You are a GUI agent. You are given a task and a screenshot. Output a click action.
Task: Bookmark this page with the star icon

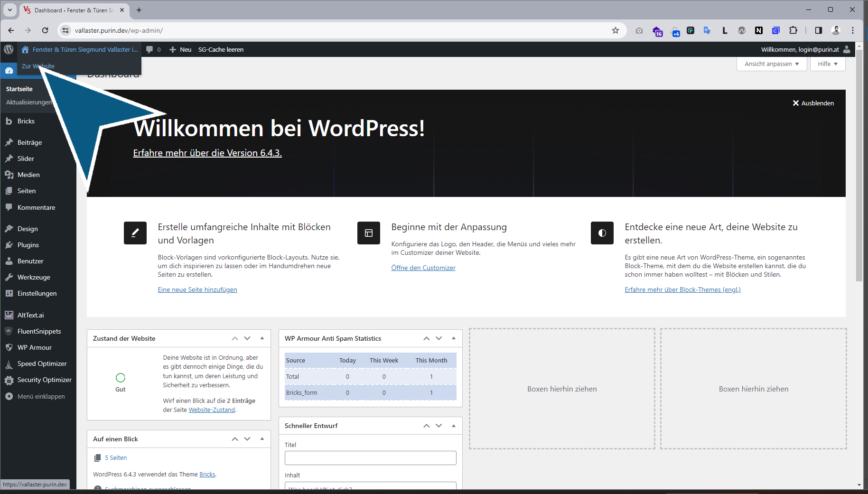tap(616, 30)
